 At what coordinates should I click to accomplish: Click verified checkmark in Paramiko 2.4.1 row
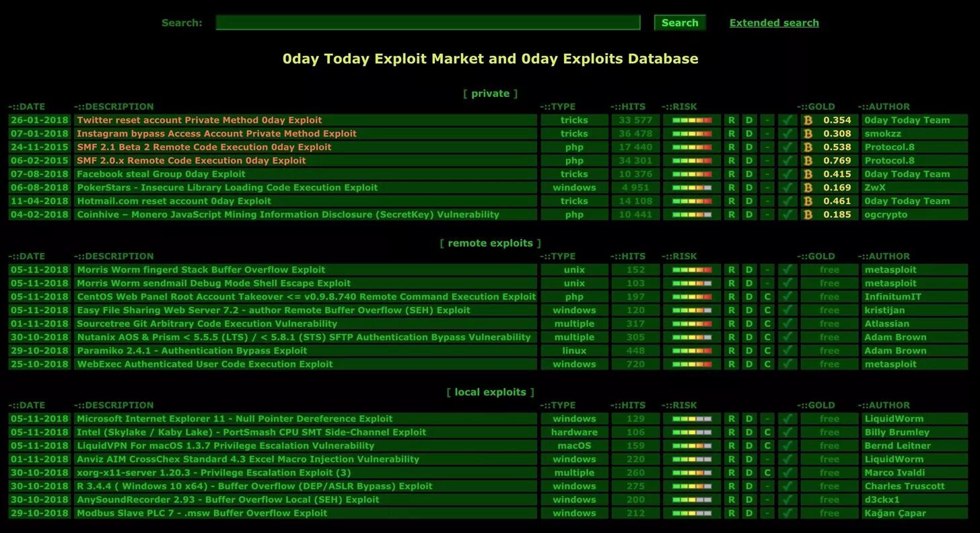coord(788,351)
